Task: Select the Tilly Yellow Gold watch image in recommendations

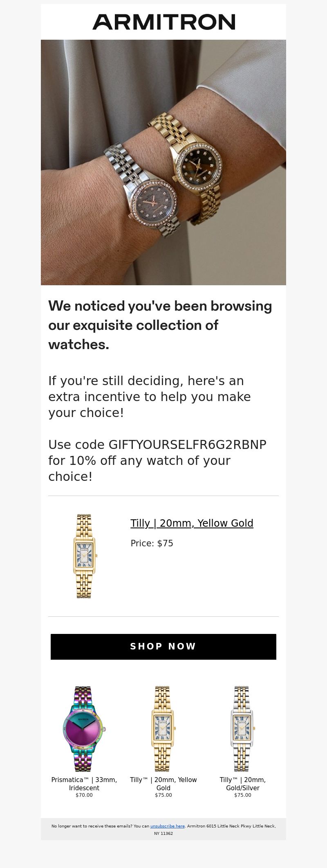Action: tap(163, 729)
